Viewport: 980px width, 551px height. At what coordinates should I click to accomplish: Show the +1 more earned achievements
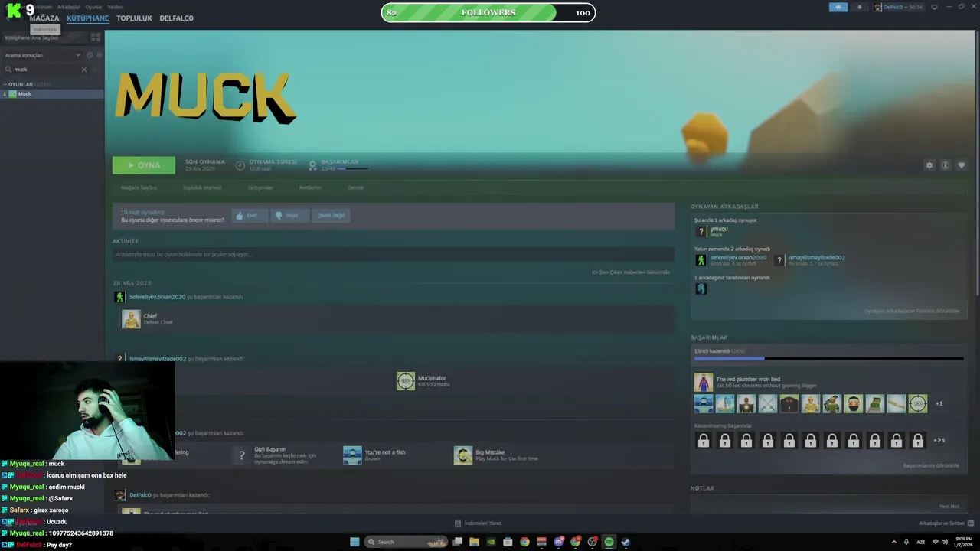[x=939, y=403]
